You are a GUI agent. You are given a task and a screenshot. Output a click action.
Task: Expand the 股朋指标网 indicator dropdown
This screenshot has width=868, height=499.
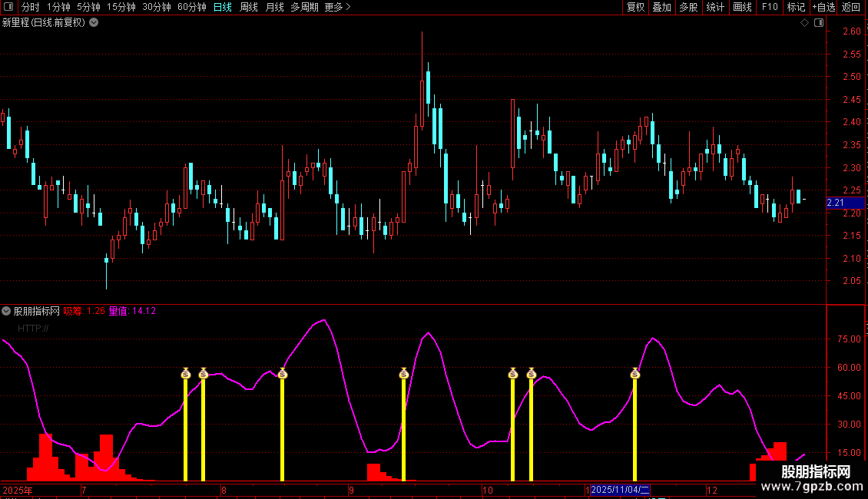[6, 311]
